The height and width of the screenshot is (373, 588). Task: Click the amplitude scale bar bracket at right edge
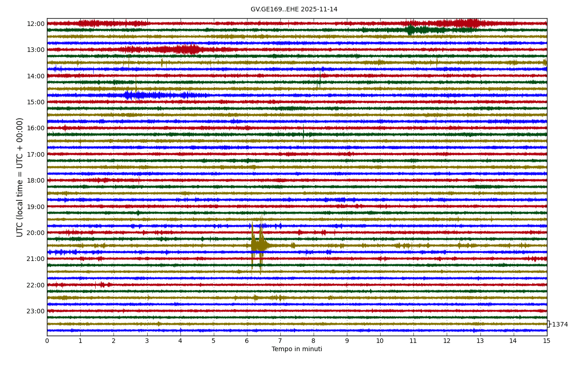pos(548,324)
